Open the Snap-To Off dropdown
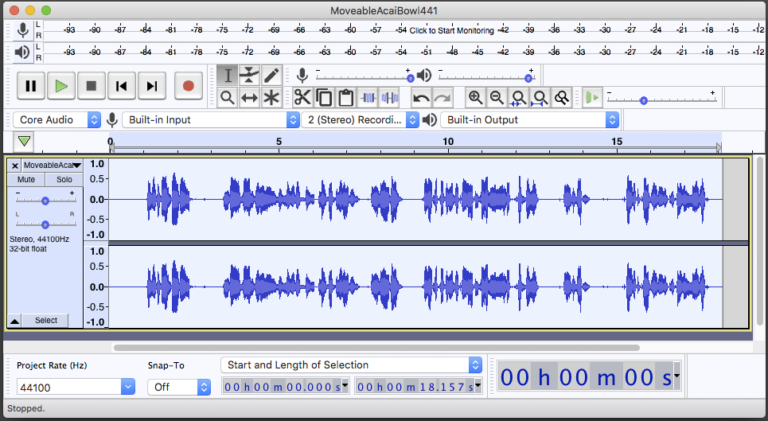The image size is (768, 421). click(x=179, y=387)
